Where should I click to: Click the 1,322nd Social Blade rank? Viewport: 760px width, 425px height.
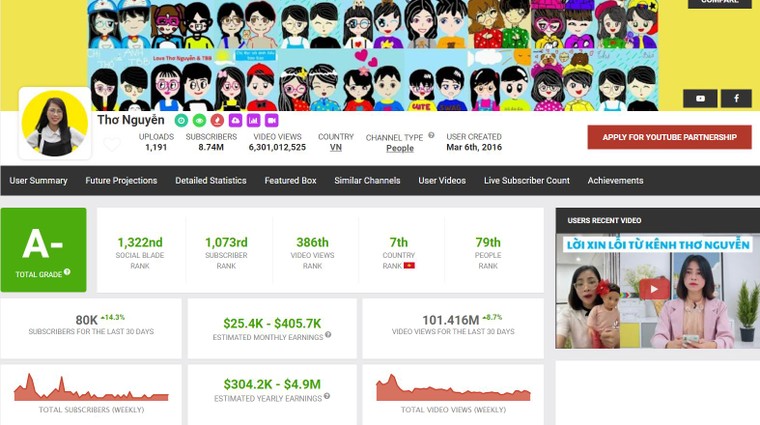(x=140, y=242)
